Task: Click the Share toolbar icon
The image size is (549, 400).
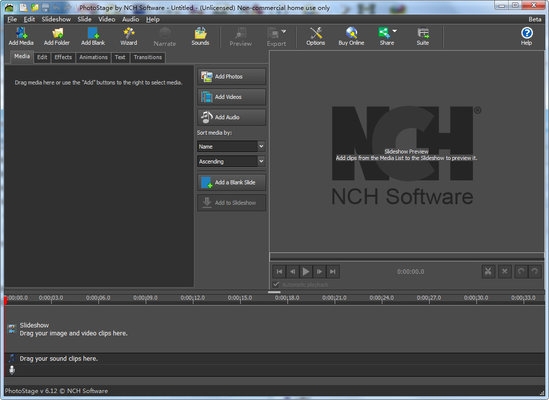Action: pos(385,36)
